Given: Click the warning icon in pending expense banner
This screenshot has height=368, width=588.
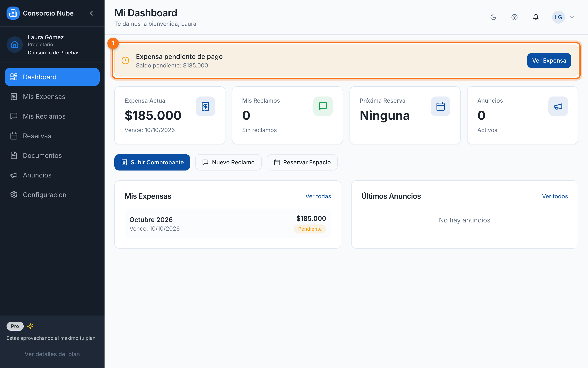Looking at the screenshot, I should 125,60.
